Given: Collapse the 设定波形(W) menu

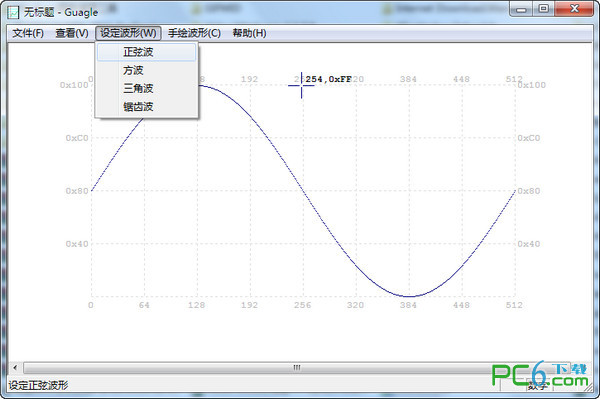Looking at the screenshot, I should point(128,33).
